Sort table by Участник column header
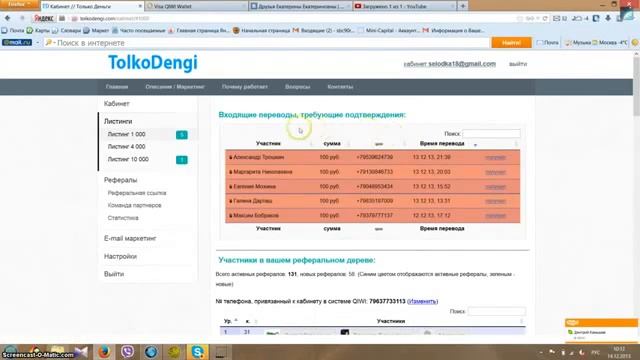The image size is (640, 360). 268,144
